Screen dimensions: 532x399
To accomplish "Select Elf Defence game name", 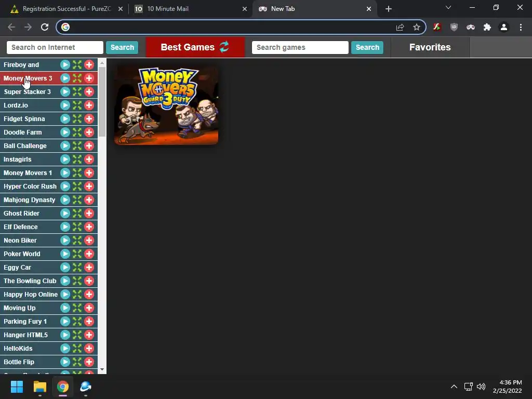I will tap(21, 227).
